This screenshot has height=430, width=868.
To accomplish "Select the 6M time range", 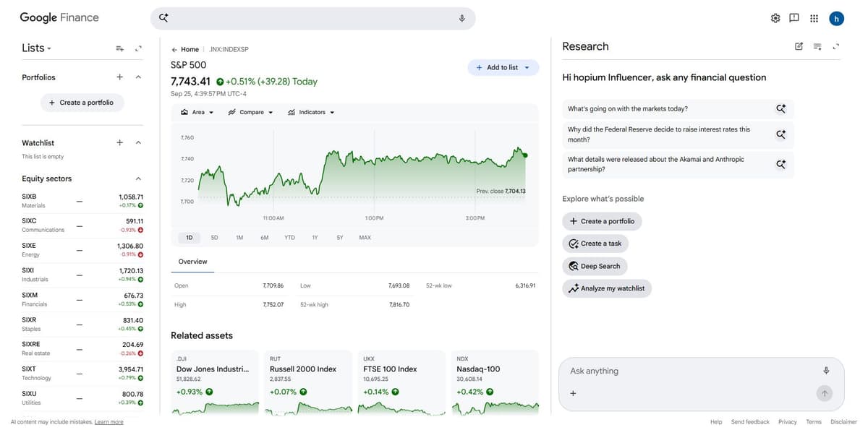I will coord(265,237).
